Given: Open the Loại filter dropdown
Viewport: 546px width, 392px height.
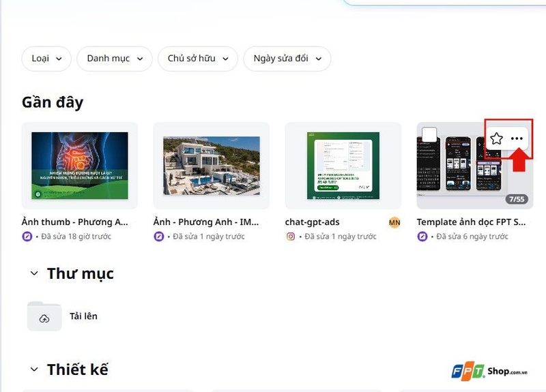Looking at the screenshot, I should click(46, 59).
